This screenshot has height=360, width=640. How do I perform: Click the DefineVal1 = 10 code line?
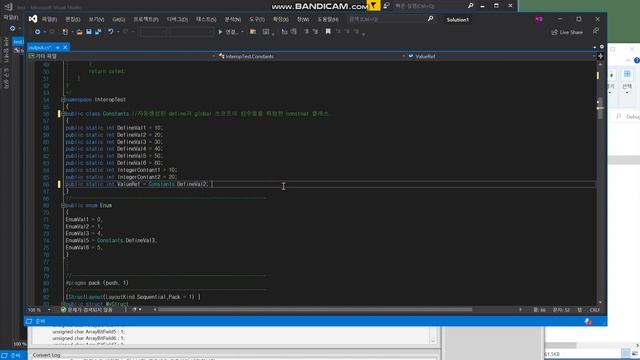pyautogui.click(x=114, y=128)
